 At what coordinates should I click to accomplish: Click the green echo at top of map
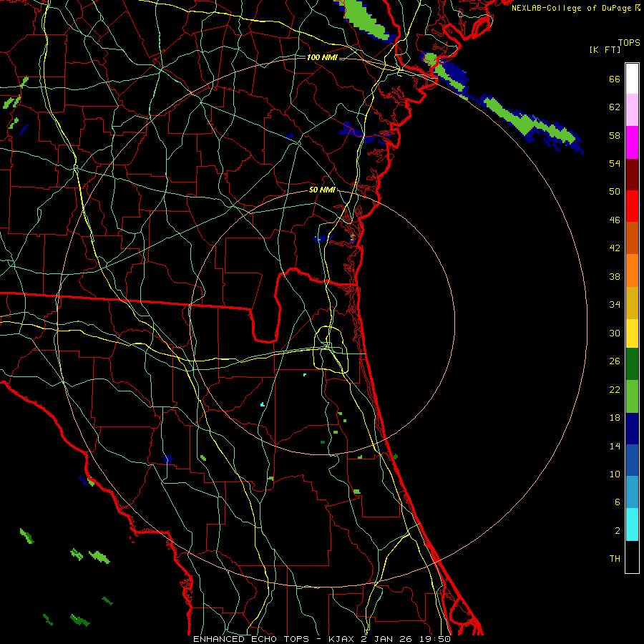click(364, 19)
